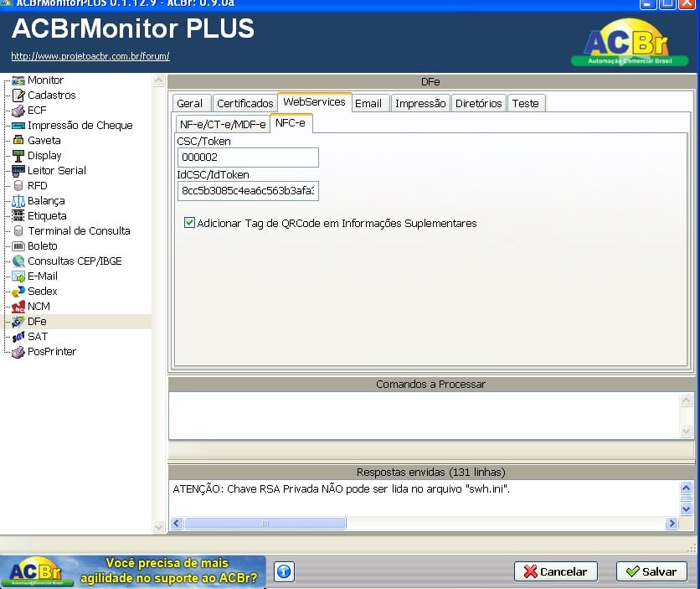Click the Terminal de Consulta icon
The image size is (700, 589).
click(18, 231)
